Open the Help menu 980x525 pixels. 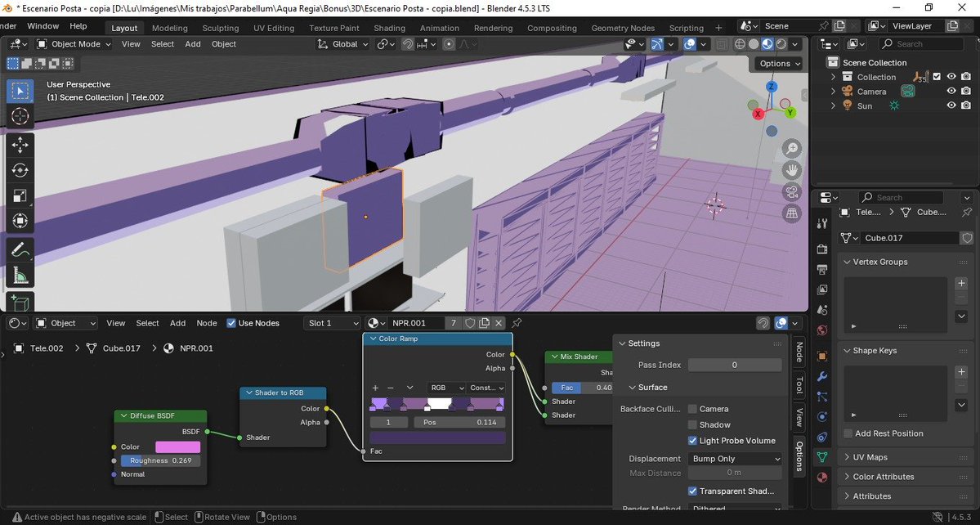coord(78,26)
